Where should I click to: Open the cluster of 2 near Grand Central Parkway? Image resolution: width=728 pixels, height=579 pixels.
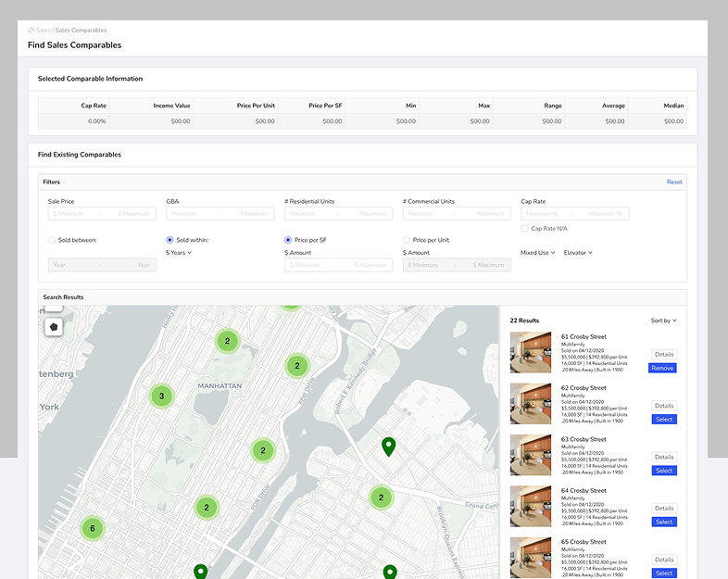pos(382,497)
